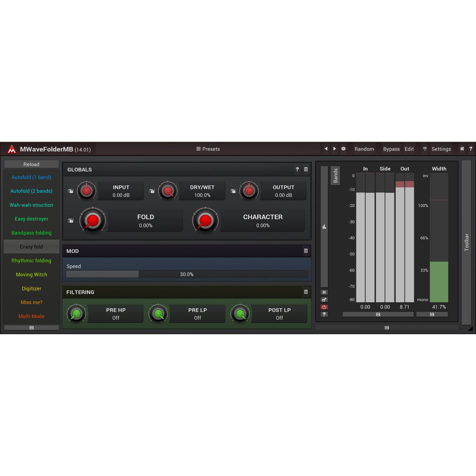
Task: Toggle the lock beside Input knob
Action: tap(71, 191)
